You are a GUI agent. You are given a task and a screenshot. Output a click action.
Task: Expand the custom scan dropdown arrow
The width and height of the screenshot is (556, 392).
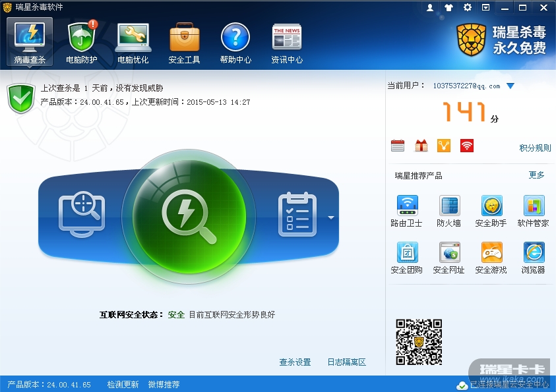pyautogui.click(x=331, y=218)
